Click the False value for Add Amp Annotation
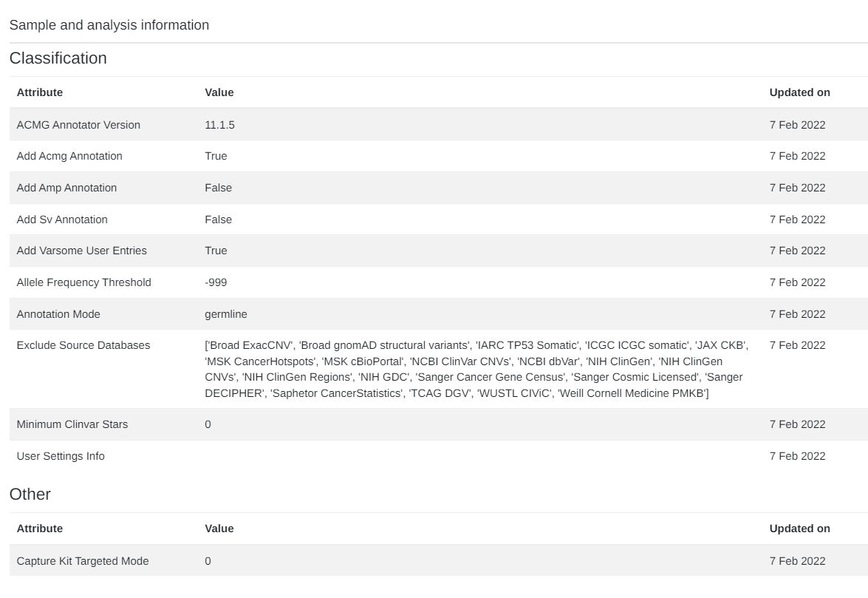 218,188
